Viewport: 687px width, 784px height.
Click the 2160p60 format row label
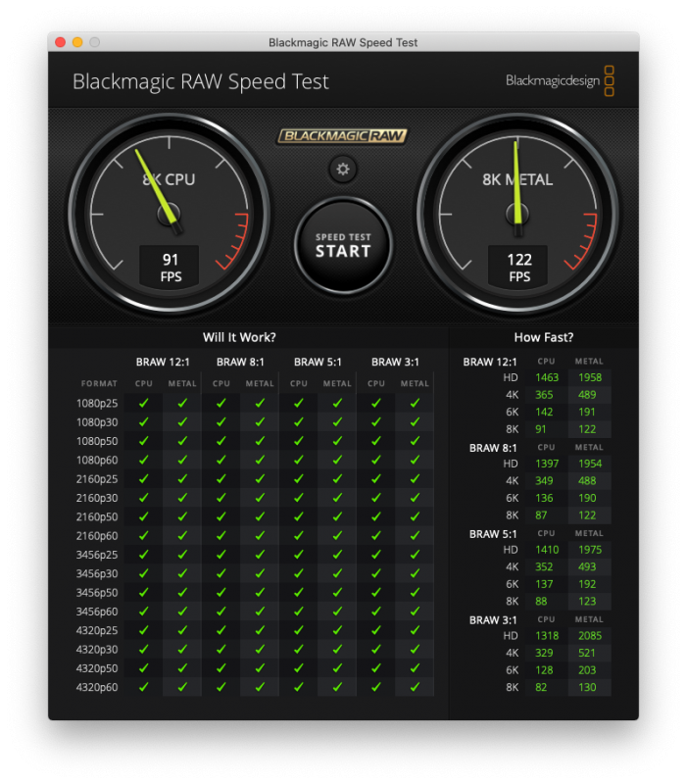97,536
